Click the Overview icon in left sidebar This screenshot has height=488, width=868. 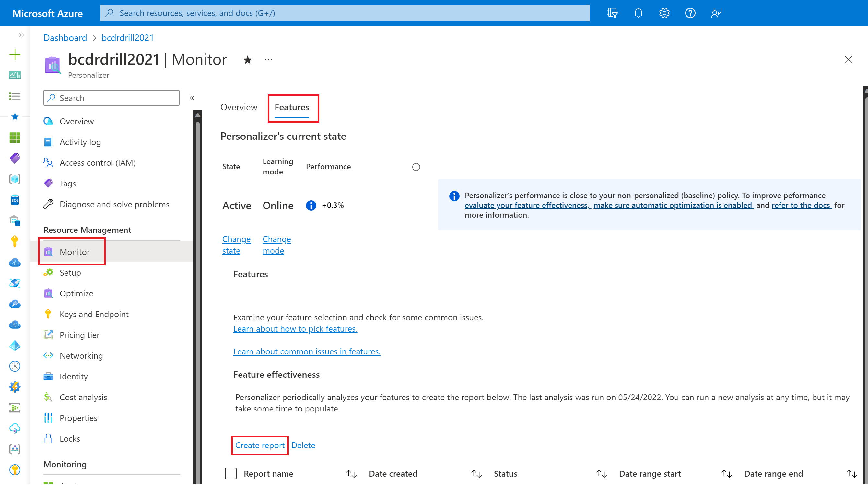[x=49, y=121]
